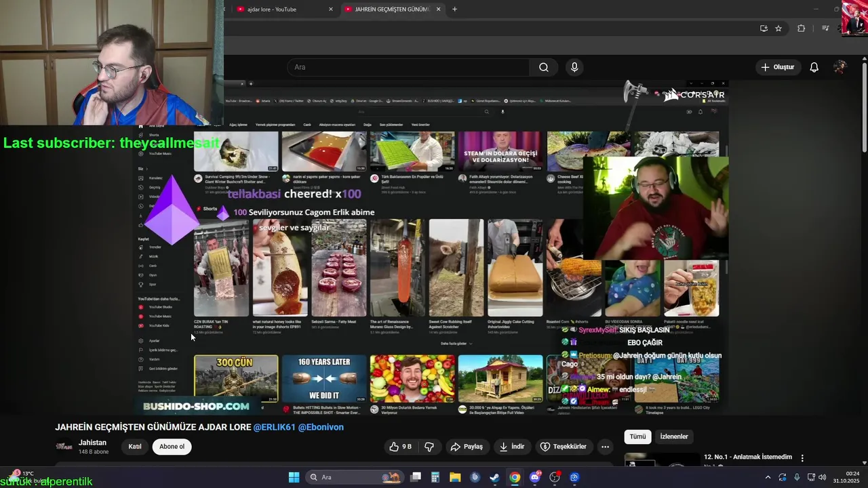Open YouTube notifications bell
The width and height of the screenshot is (868, 488).
[x=814, y=67]
